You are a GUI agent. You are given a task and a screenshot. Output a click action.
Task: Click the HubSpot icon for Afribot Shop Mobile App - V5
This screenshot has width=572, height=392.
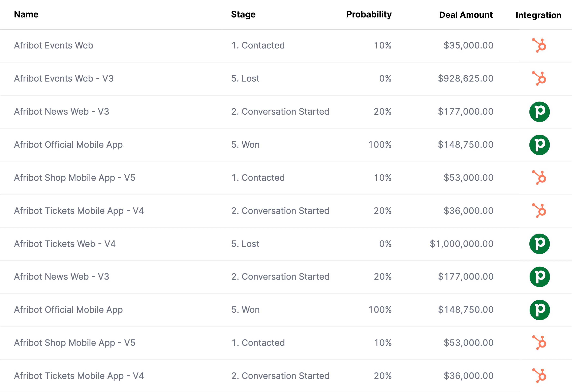pyautogui.click(x=539, y=177)
